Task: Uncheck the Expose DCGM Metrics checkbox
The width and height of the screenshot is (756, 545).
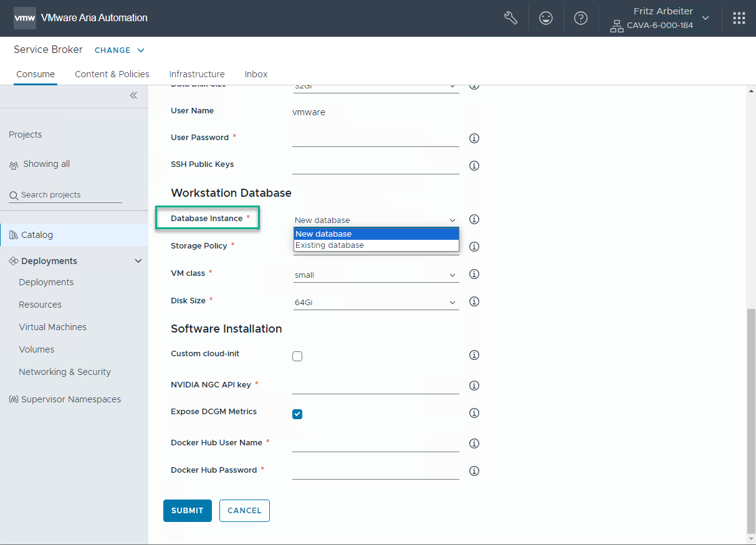Action: point(297,414)
